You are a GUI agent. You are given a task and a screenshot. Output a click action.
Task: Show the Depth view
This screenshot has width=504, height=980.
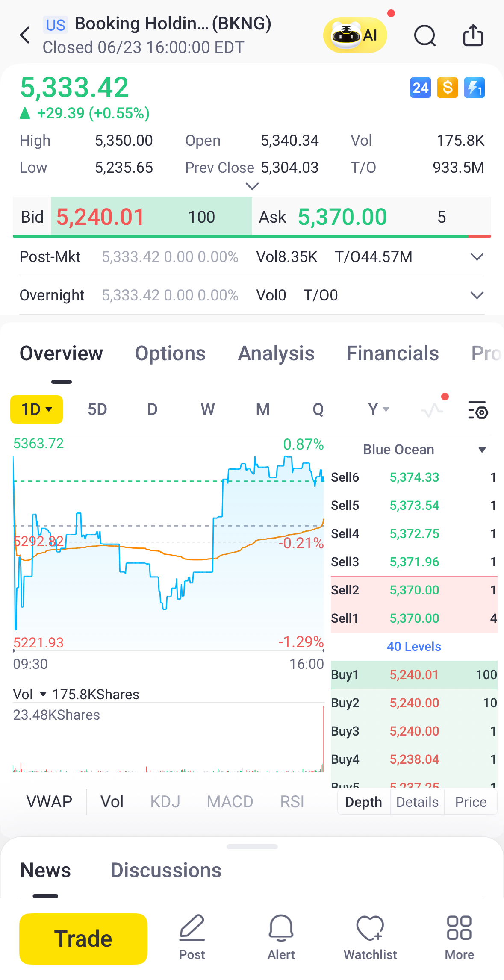click(x=363, y=802)
